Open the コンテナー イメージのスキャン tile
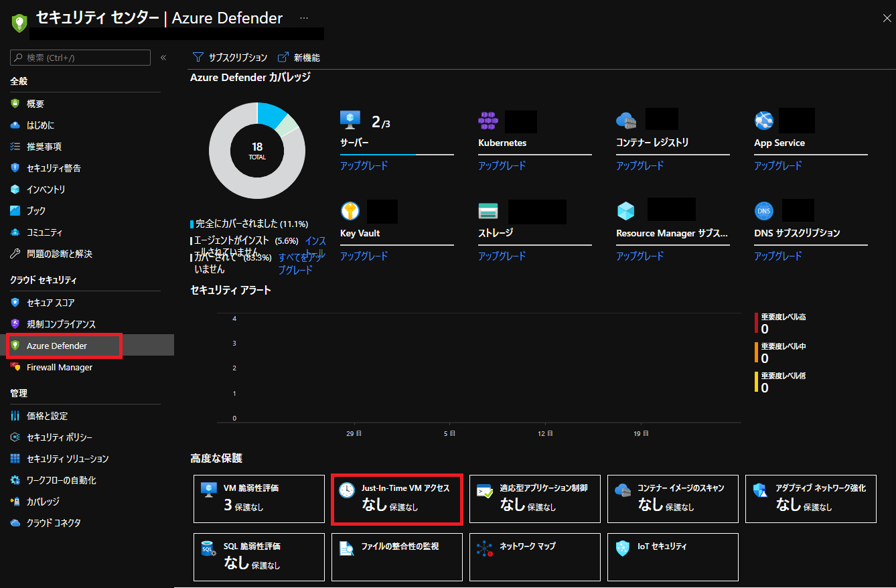 (x=673, y=498)
